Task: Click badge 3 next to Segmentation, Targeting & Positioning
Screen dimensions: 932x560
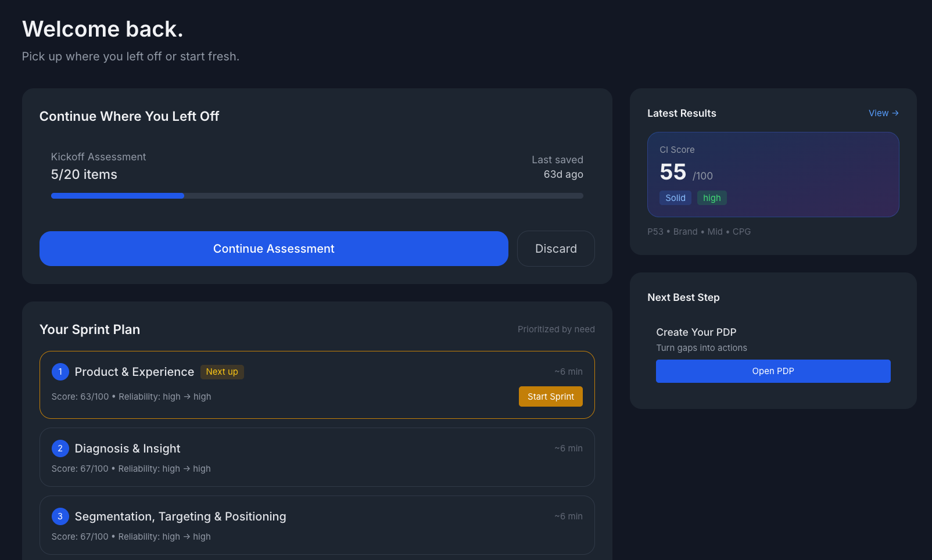Action: tap(60, 516)
